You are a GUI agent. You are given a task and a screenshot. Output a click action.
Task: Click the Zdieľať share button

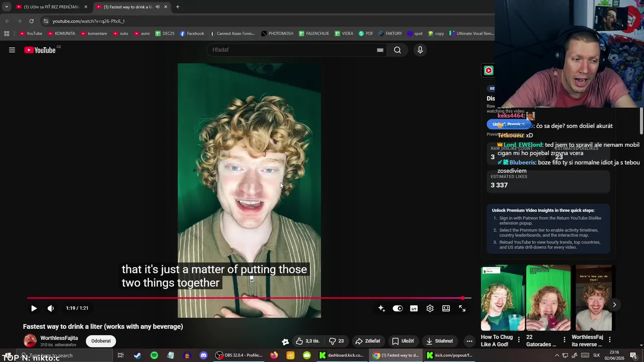pyautogui.click(x=368, y=341)
